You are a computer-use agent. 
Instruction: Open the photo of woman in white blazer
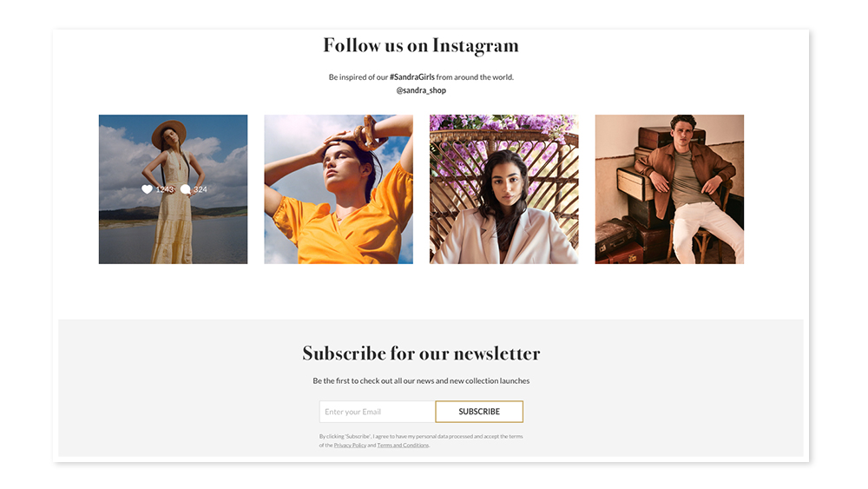tap(503, 189)
